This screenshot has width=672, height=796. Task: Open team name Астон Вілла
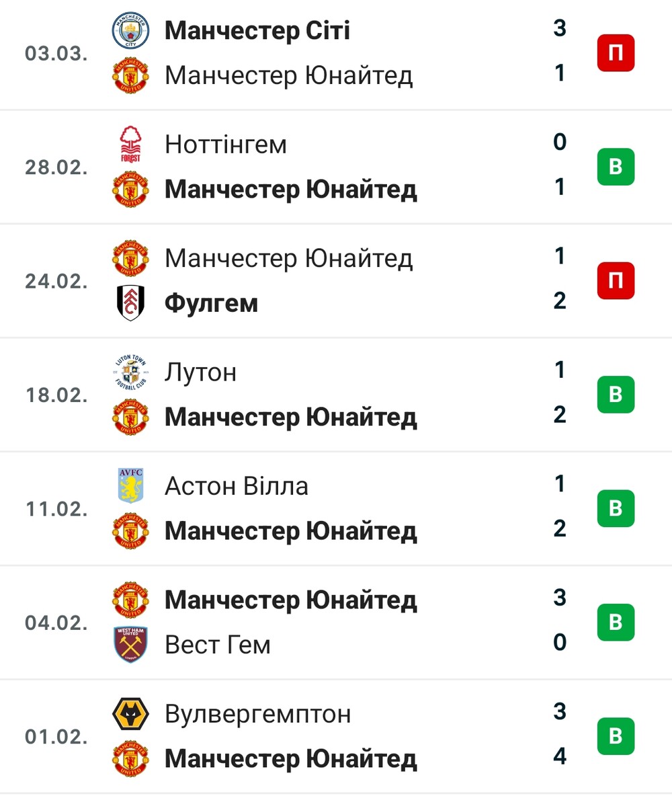[237, 486]
